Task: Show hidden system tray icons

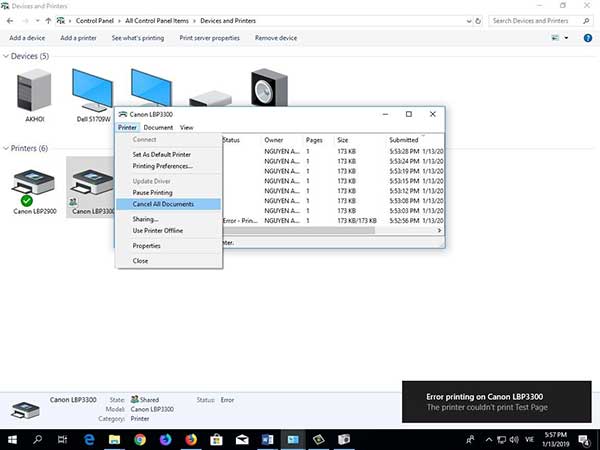Action: (x=489, y=440)
